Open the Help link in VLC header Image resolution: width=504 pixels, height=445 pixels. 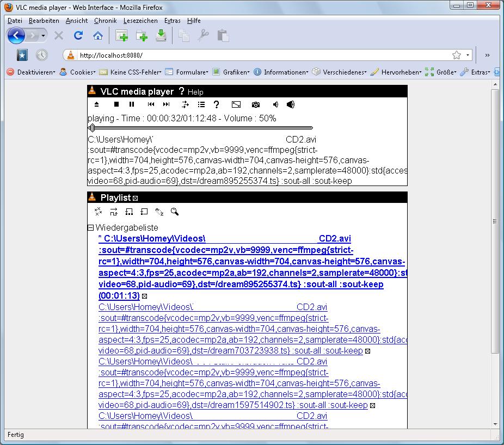[195, 92]
